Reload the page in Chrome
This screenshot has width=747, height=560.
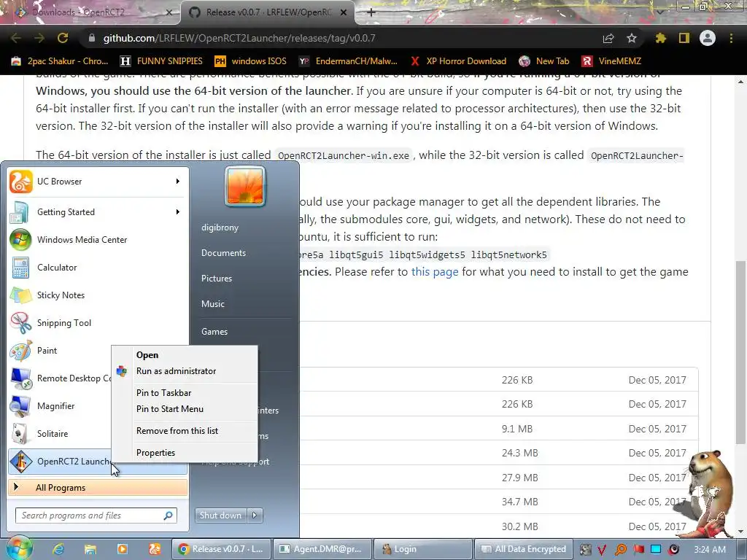(63, 38)
